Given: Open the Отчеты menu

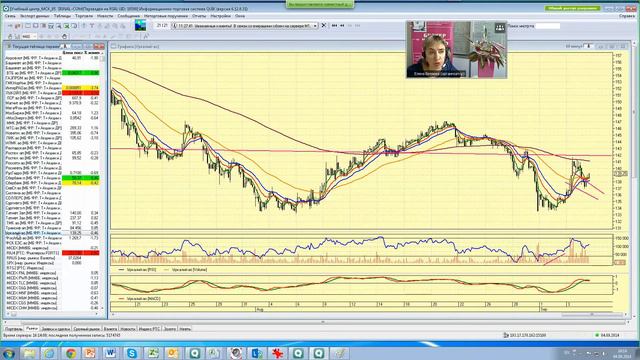Looking at the screenshot, I should tap(199, 16).
